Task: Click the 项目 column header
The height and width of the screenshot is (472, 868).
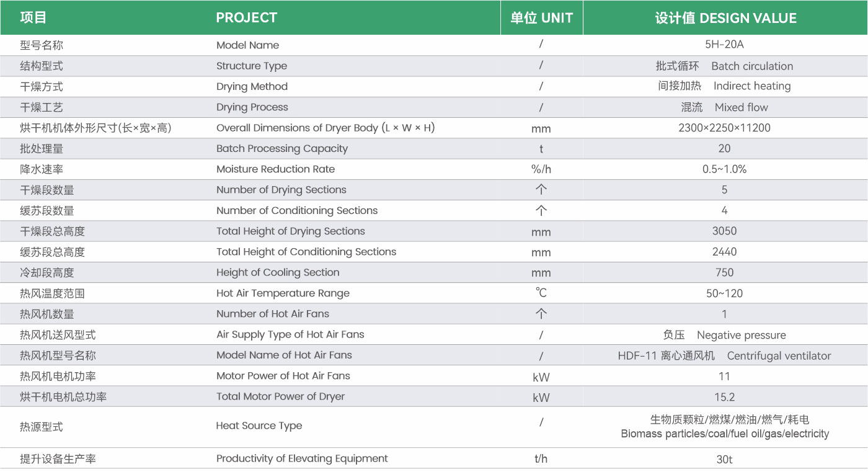Action: tap(33, 18)
